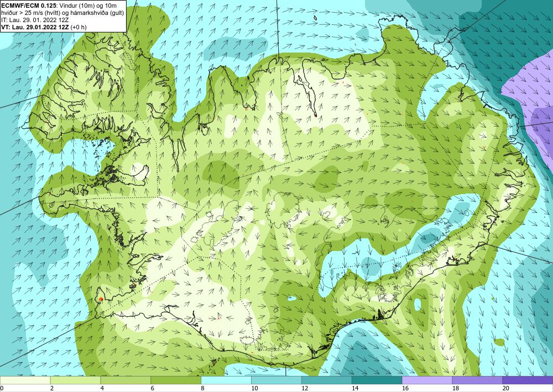Click the darkest purple legend swatch above 20
The width and height of the screenshot is (553, 392).
tap(528, 380)
